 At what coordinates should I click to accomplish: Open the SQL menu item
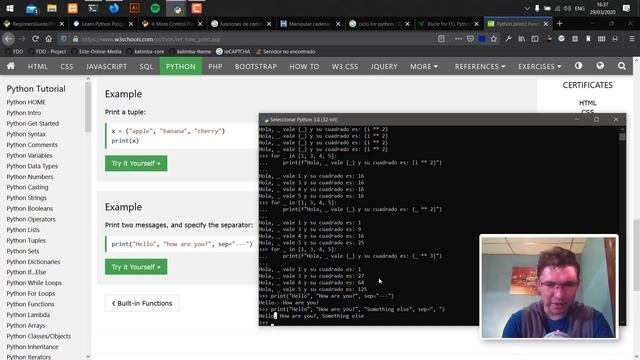point(146,66)
